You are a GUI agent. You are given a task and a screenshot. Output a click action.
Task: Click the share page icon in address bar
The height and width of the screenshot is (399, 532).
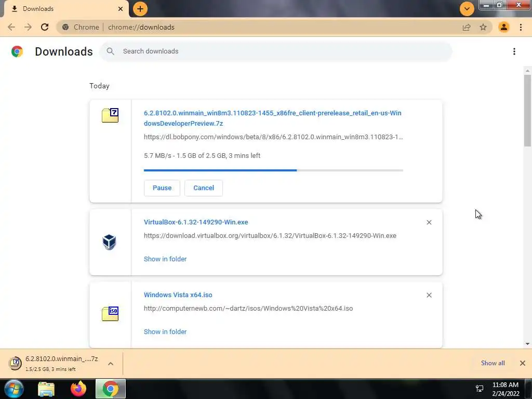[467, 27]
